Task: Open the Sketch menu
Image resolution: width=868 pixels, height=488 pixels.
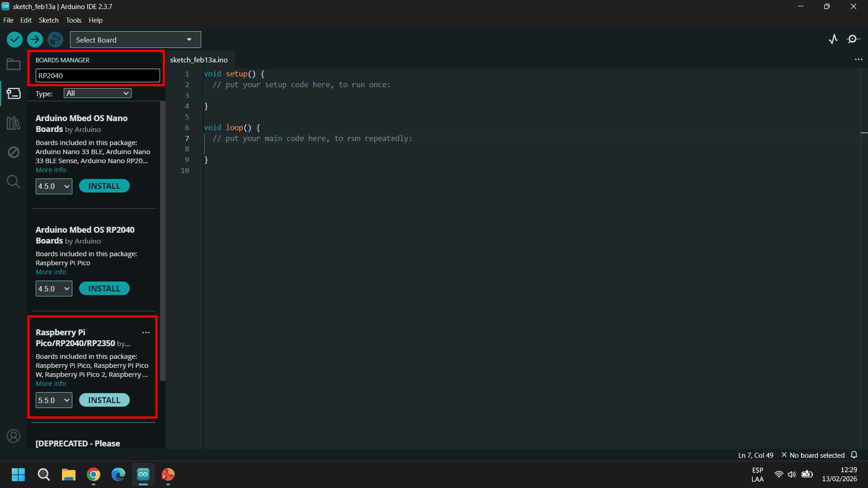Action: pyautogui.click(x=49, y=20)
